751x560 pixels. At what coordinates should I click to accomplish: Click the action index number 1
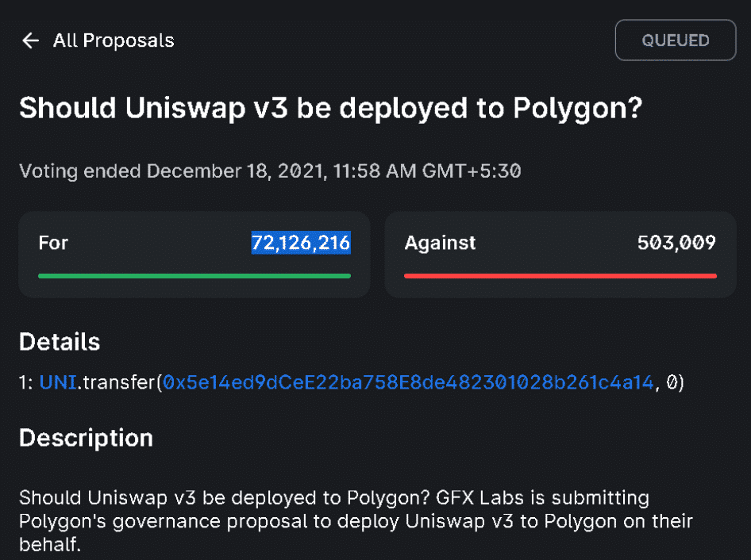pyautogui.click(x=23, y=383)
